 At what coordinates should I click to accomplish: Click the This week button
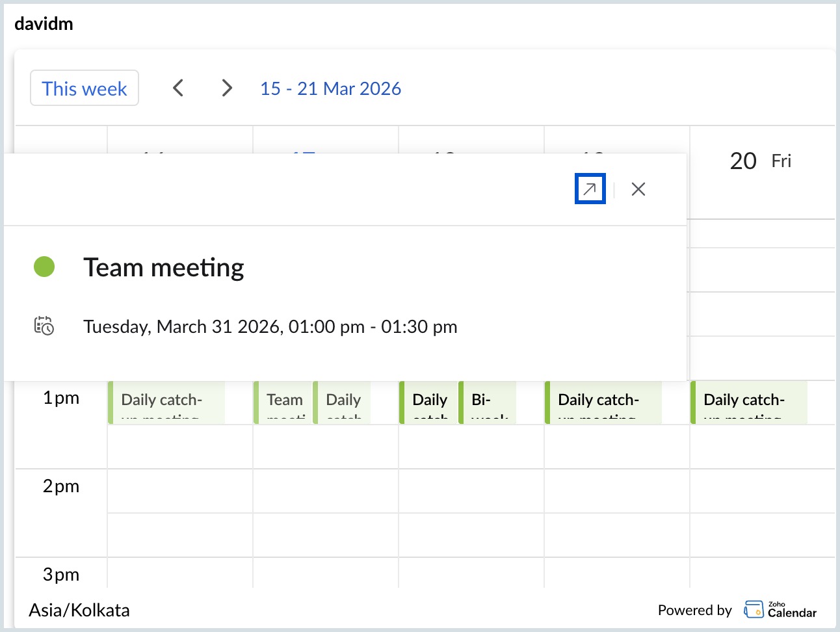tap(85, 88)
